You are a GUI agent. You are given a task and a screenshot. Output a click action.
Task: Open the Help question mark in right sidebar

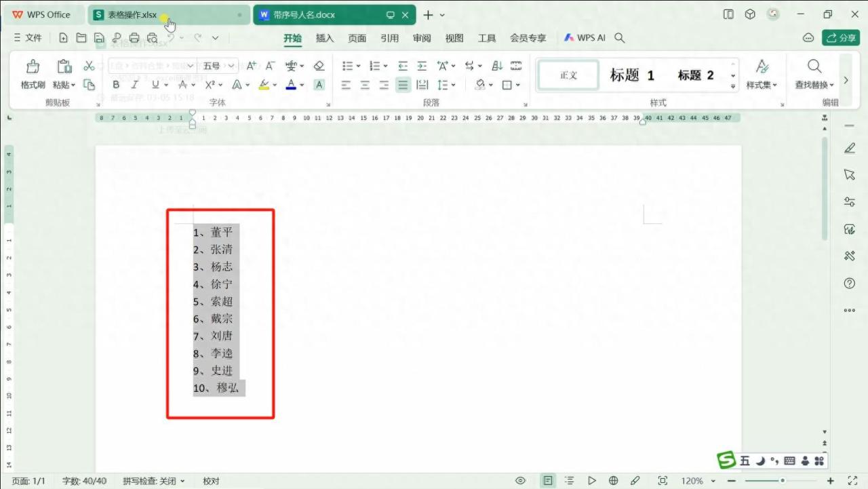pos(850,283)
